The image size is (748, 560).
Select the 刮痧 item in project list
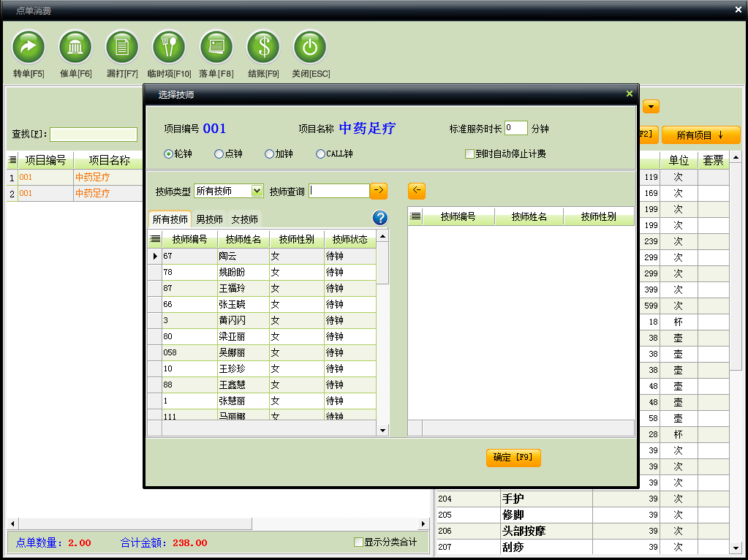pyautogui.click(x=583, y=547)
